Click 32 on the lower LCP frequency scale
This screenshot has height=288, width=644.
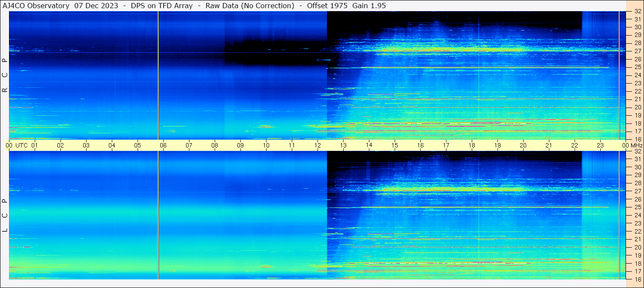(x=637, y=151)
